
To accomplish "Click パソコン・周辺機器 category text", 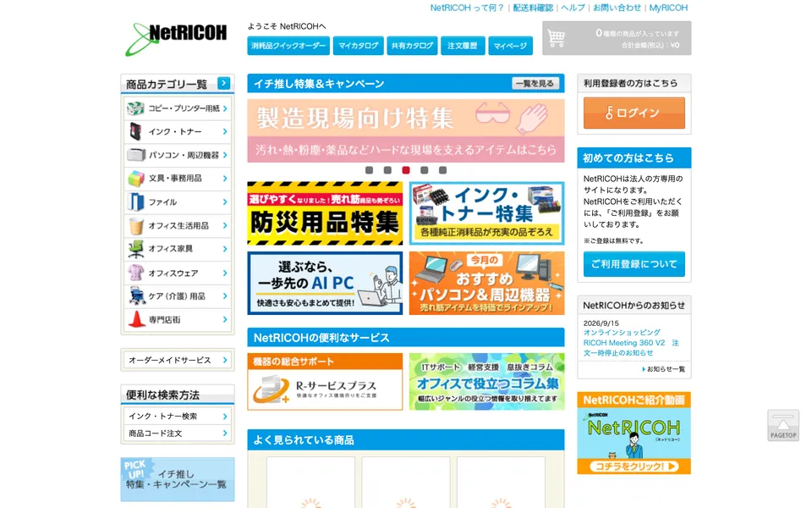I will click(x=184, y=155).
